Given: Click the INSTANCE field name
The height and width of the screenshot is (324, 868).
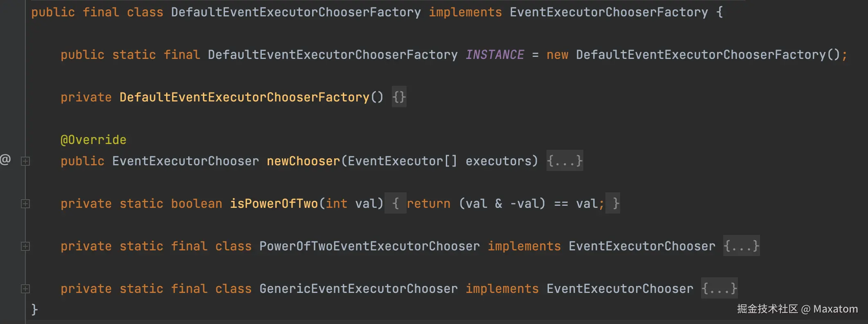Looking at the screenshot, I should pyautogui.click(x=495, y=55).
